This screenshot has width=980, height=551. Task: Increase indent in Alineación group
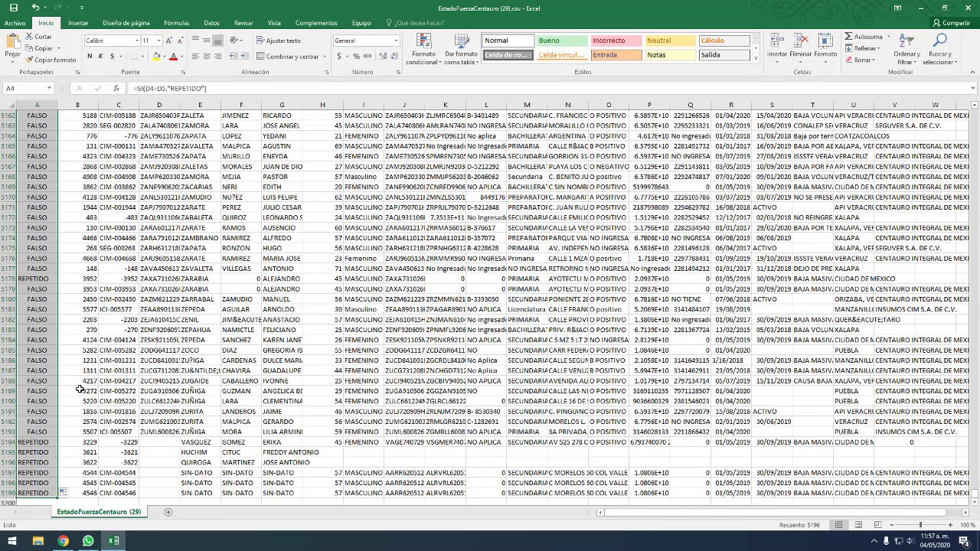(244, 56)
